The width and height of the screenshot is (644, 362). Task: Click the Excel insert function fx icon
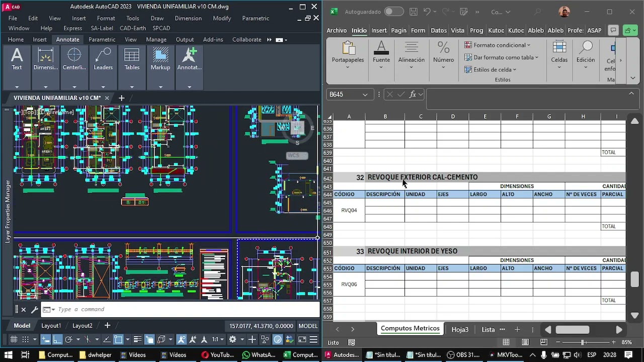413,94
